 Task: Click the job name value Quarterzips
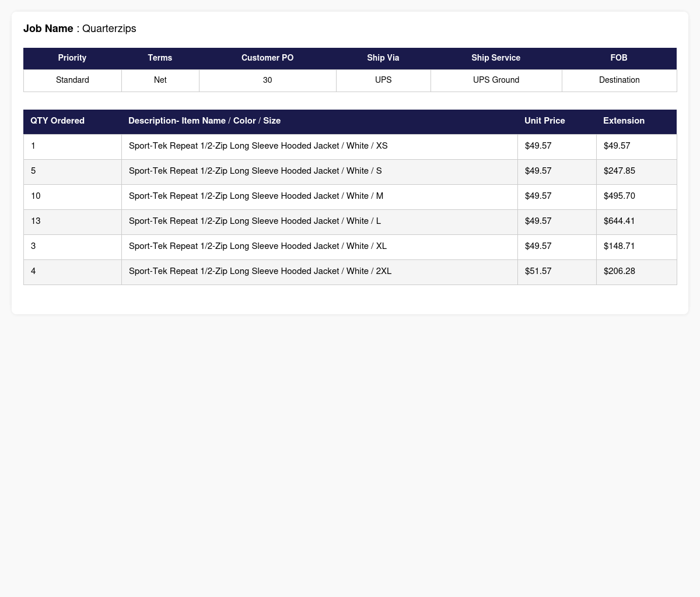pyautogui.click(x=109, y=29)
